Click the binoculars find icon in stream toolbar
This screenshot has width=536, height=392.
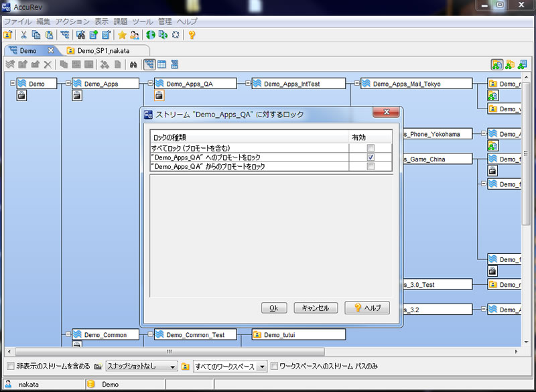133,64
